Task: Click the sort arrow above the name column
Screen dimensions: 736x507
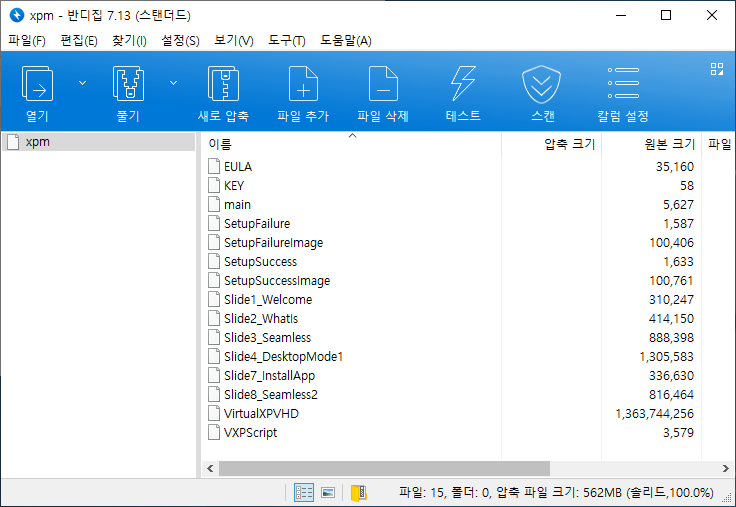Action: point(353,136)
